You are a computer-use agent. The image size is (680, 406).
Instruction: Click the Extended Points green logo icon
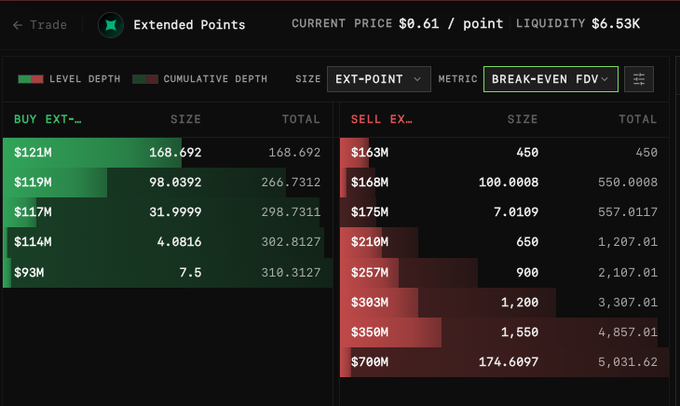pos(111,25)
